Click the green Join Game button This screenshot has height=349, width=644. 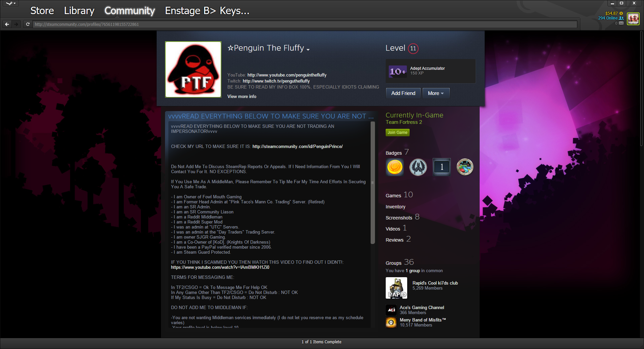click(397, 133)
